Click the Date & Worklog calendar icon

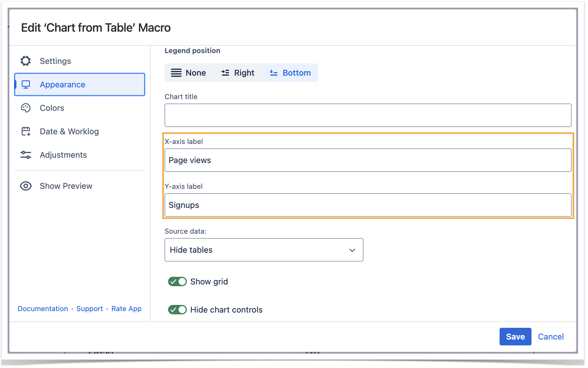coord(26,131)
